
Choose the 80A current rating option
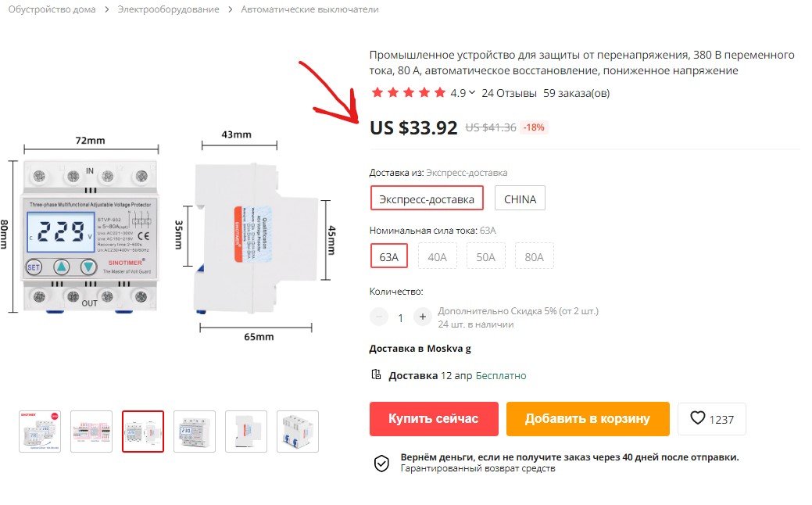coord(535,256)
